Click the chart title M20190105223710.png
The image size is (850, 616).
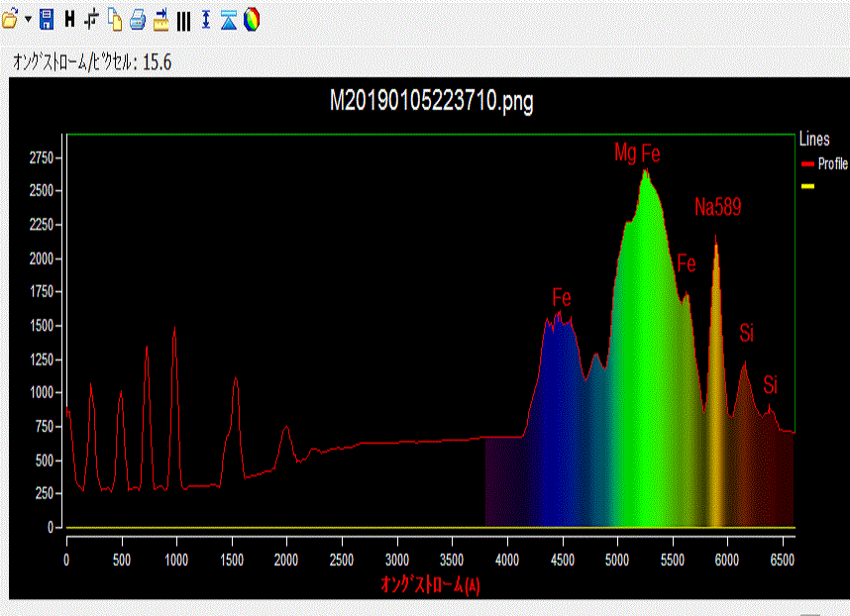click(431, 102)
